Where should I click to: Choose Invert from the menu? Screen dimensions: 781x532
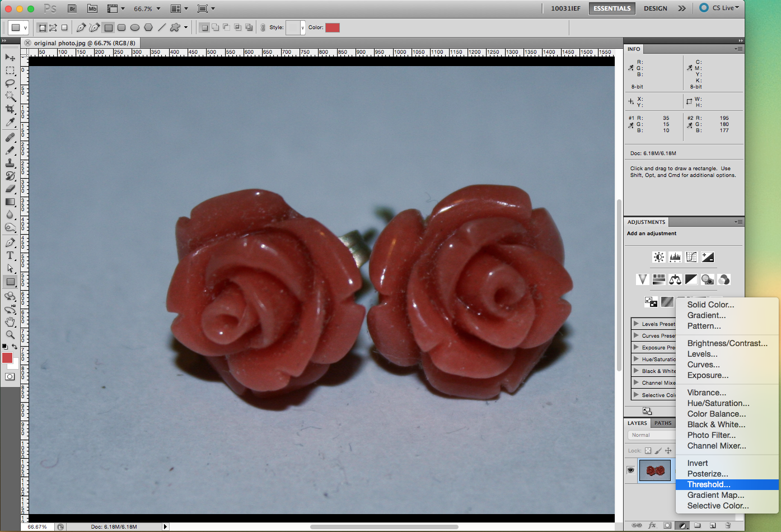(x=727, y=463)
